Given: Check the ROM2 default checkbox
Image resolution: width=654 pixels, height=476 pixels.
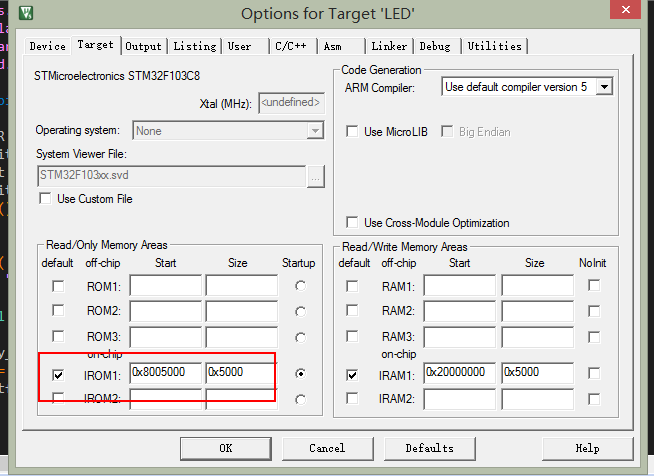Looking at the screenshot, I should [58, 310].
